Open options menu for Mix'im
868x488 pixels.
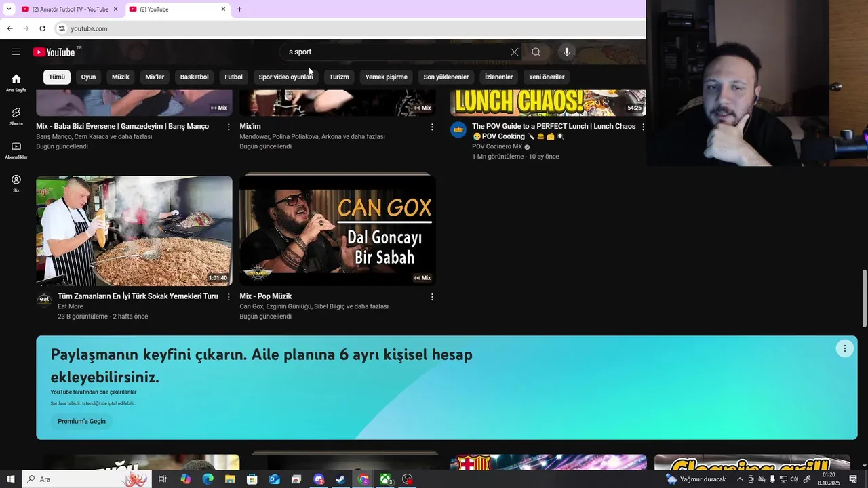pyautogui.click(x=432, y=127)
